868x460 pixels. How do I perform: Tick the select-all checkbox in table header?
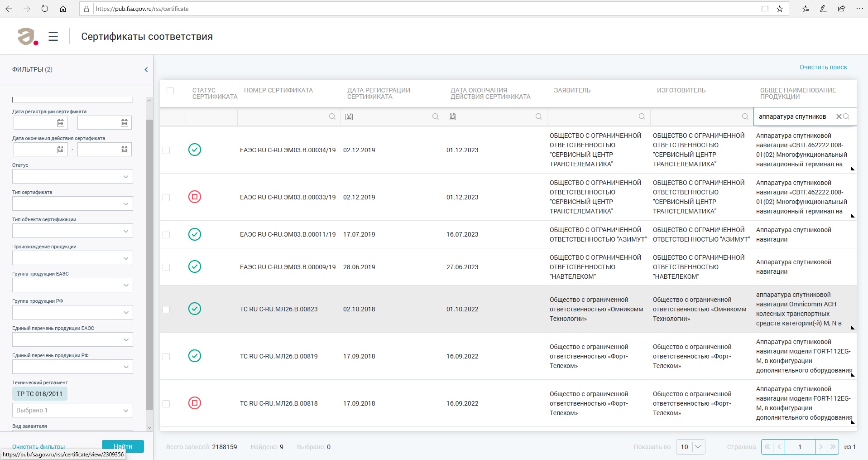click(x=170, y=91)
